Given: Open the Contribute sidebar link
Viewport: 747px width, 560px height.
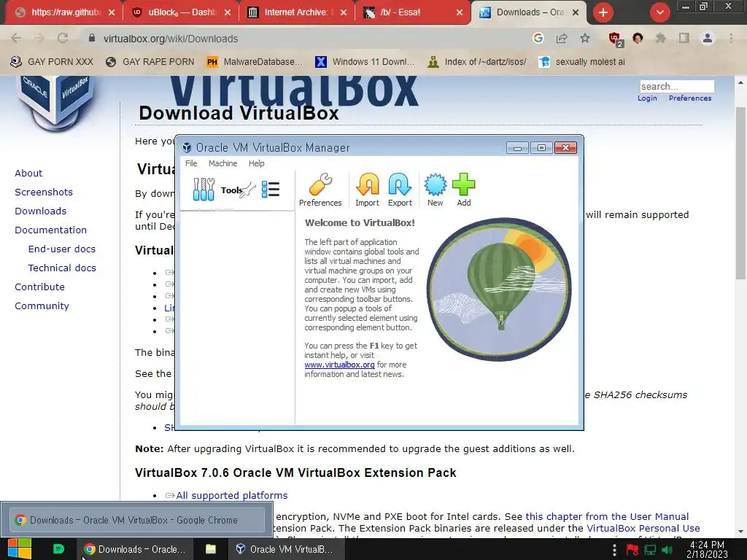Looking at the screenshot, I should tap(39, 287).
